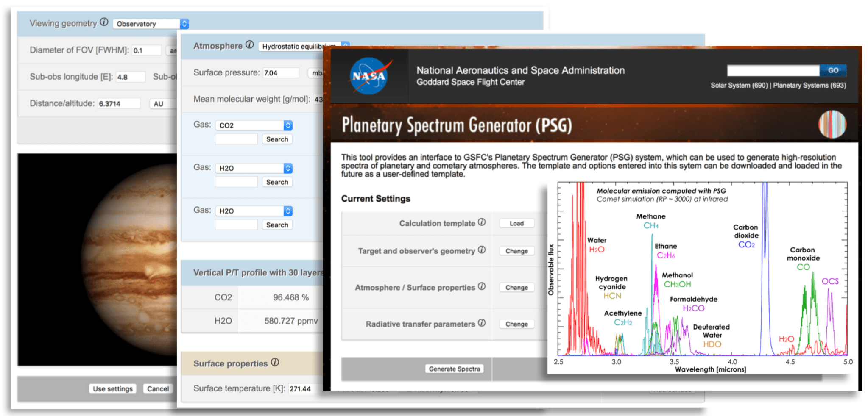Click the '580.727 ppmv' H2O value
The image size is (868, 416).
click(291, 321)
